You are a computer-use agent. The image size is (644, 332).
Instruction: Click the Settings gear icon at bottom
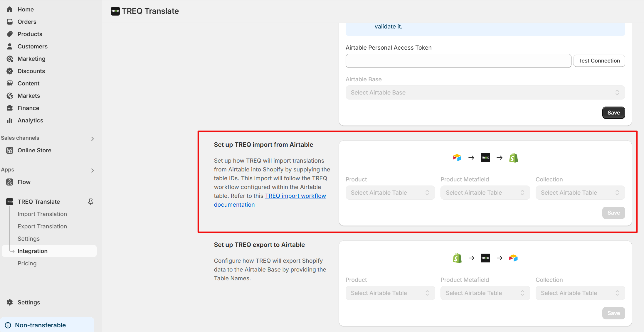(x=10, y=302)
